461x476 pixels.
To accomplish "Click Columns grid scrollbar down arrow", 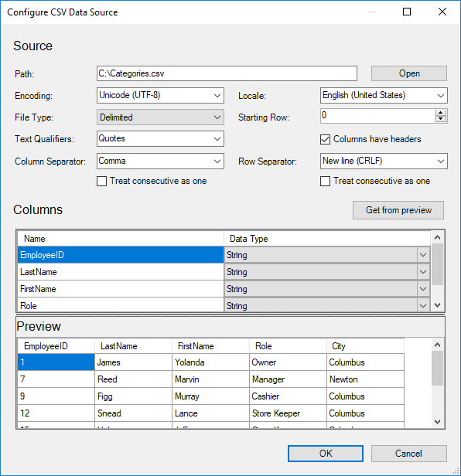I will [x=437, y=304].
